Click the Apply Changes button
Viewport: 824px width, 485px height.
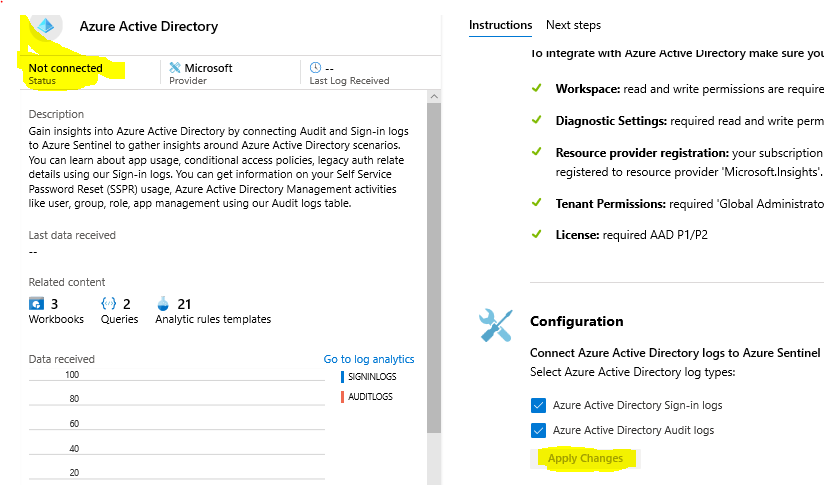point(585,458)
